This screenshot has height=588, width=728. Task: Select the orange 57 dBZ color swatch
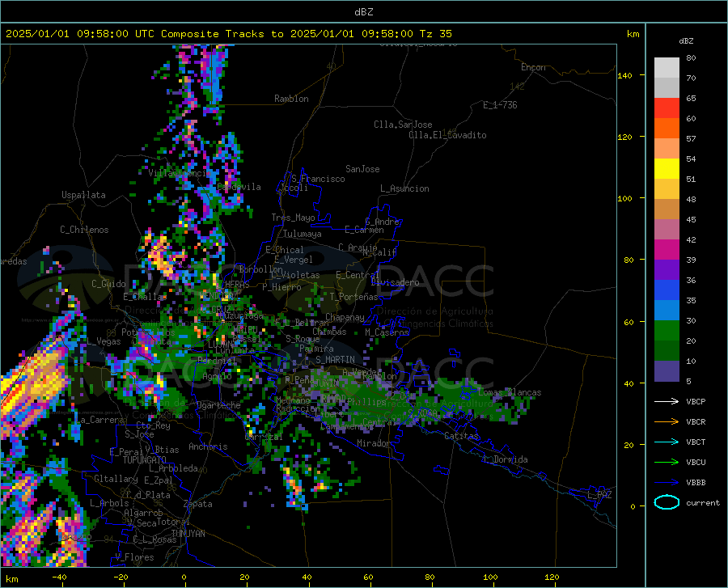667,129
